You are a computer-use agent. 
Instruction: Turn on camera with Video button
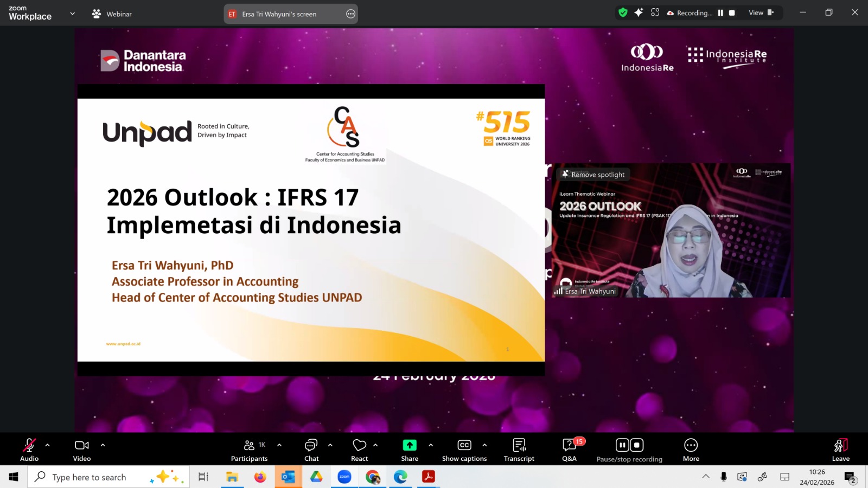tap(82, 450)
